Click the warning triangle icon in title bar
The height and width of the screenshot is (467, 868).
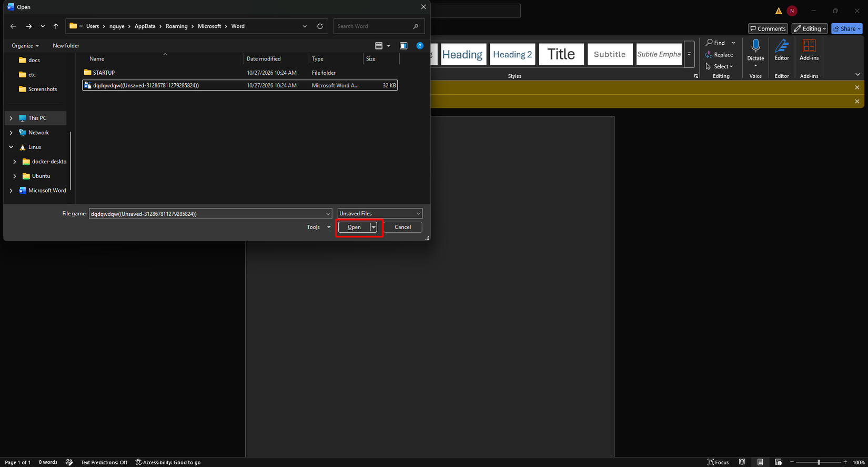click(x=779, y=11)
